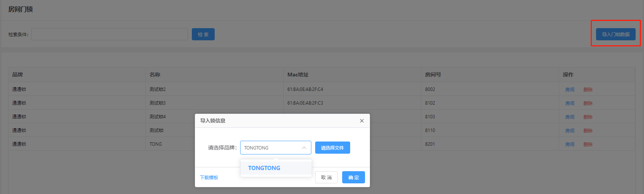Click the 下载模板 link

tap(209, 178)
